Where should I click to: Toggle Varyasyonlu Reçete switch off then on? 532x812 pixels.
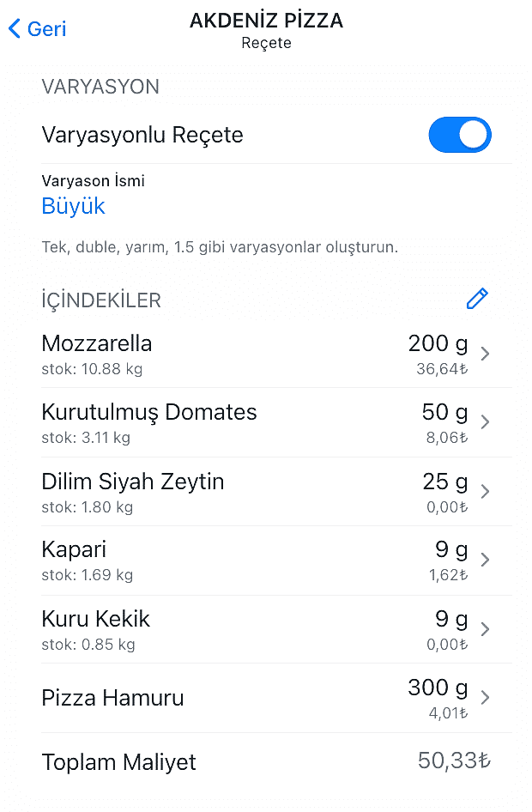pyautogui.click(x=460, y=135)
